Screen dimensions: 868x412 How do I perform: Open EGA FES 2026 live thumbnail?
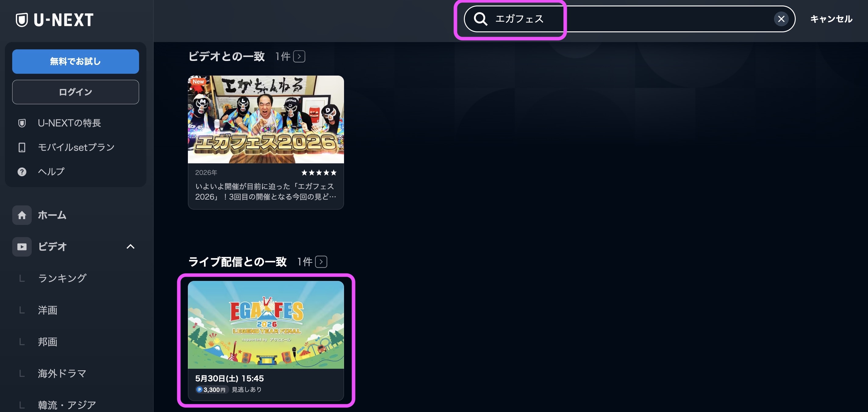pyautogui.click(x=266, y=325)
